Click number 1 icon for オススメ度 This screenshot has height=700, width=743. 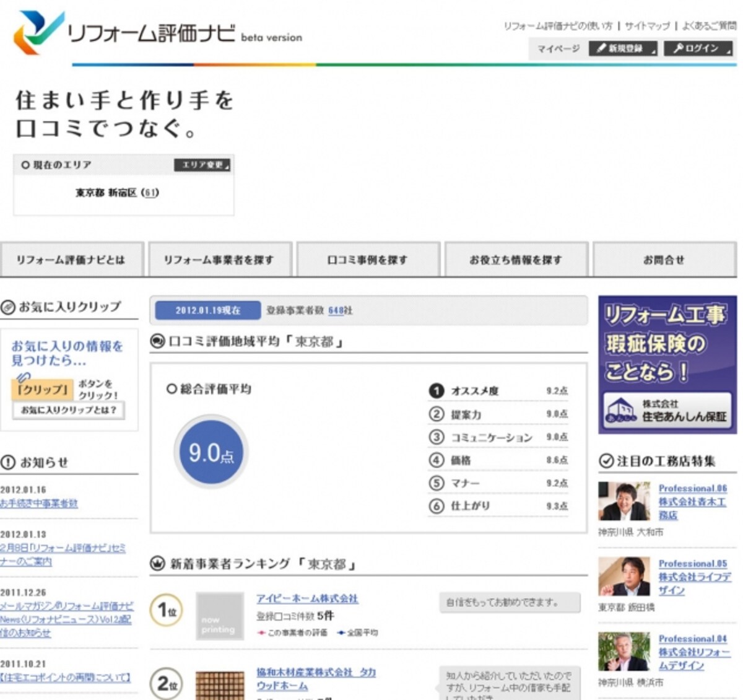(437, 391)
